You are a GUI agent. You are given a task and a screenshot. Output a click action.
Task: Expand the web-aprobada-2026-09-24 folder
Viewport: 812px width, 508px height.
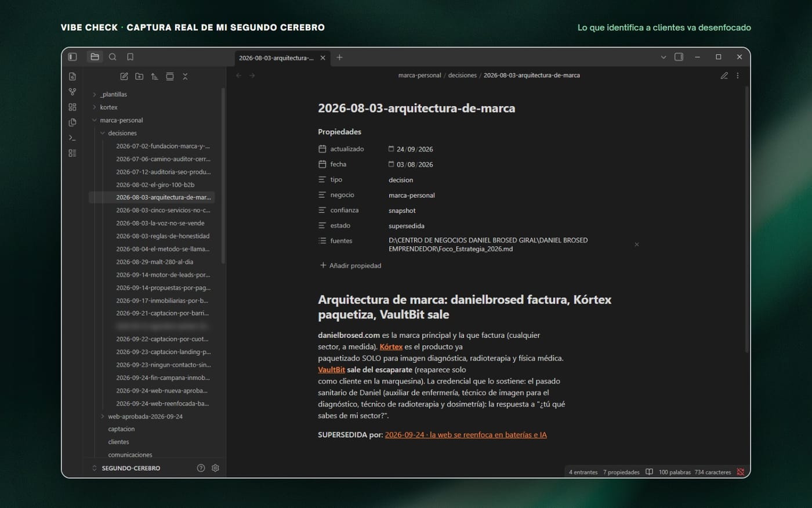(x=103, y=416)
